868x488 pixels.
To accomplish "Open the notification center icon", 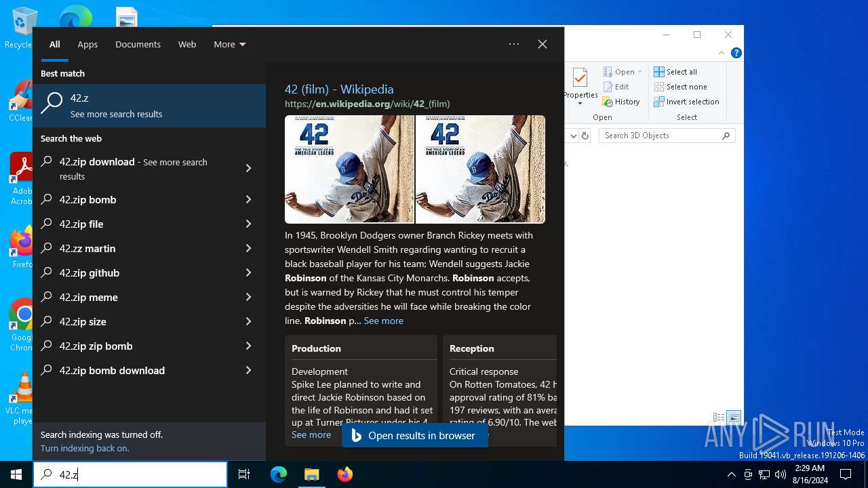I will [846, 474].
